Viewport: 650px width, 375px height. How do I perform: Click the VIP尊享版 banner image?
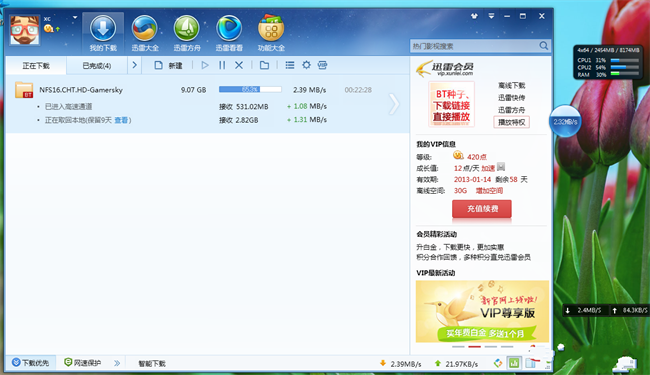(483, 312)
